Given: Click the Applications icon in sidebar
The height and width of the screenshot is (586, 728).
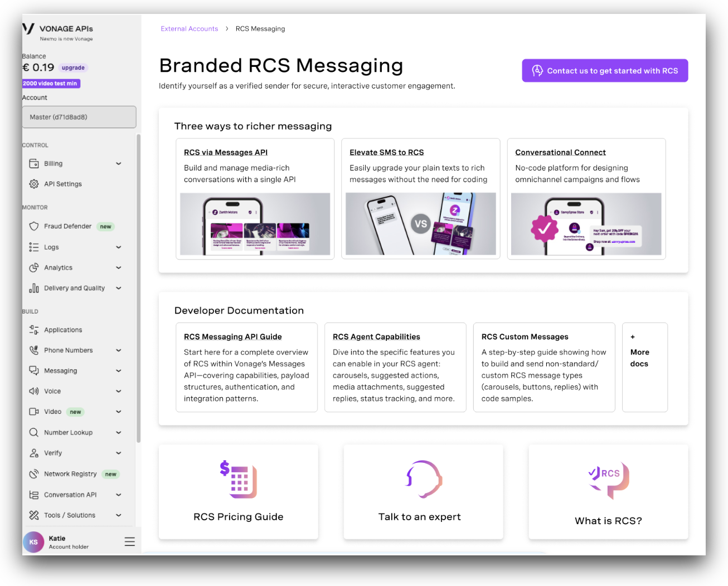Looking at the screenshot, I should tap(34, 330).
